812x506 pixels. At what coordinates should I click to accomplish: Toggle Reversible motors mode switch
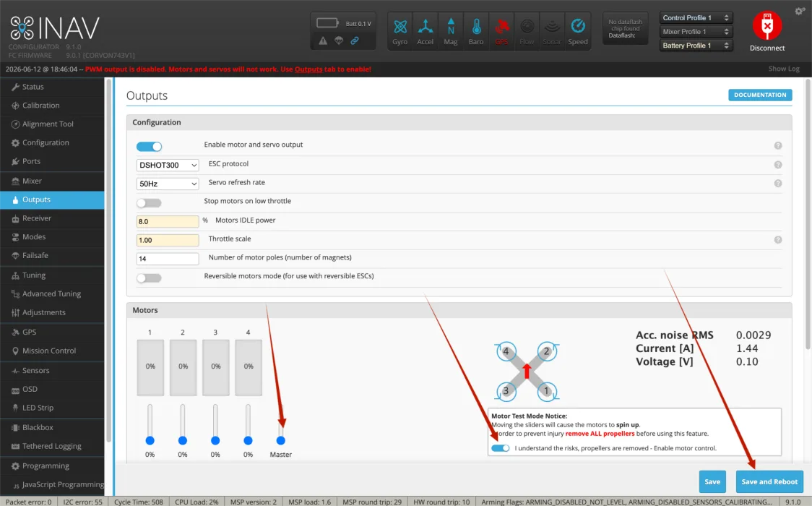[149, 278]
